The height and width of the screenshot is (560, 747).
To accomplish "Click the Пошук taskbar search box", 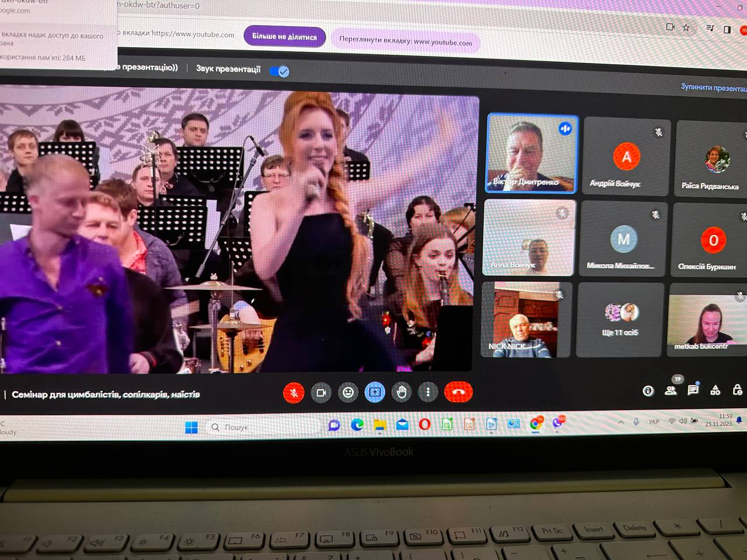I will 263,427.
